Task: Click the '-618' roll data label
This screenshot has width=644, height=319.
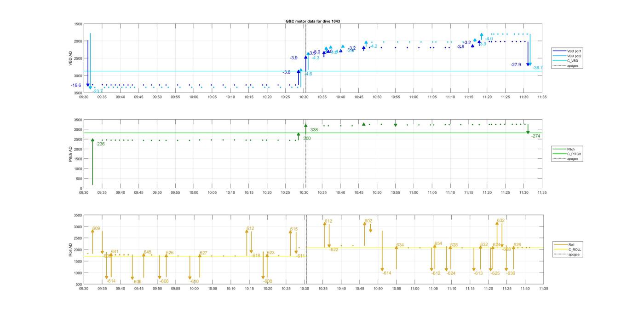Action: click(256, 255)
